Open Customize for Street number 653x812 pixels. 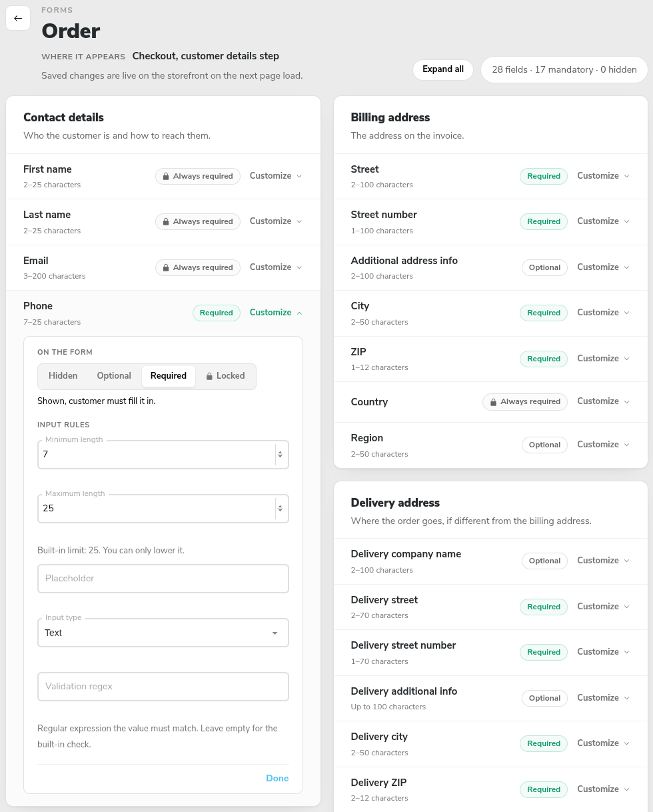tap(603, 221)
